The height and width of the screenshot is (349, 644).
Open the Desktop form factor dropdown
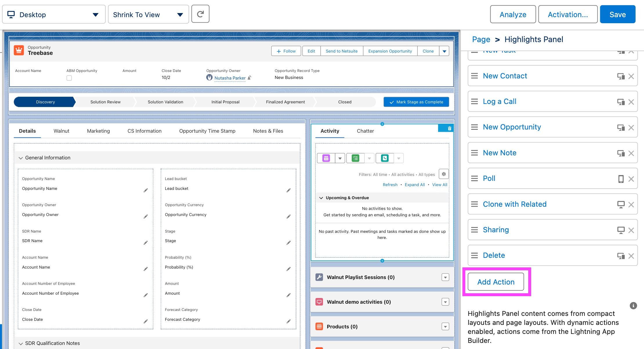pyautogui.click(x=54, y=15)
